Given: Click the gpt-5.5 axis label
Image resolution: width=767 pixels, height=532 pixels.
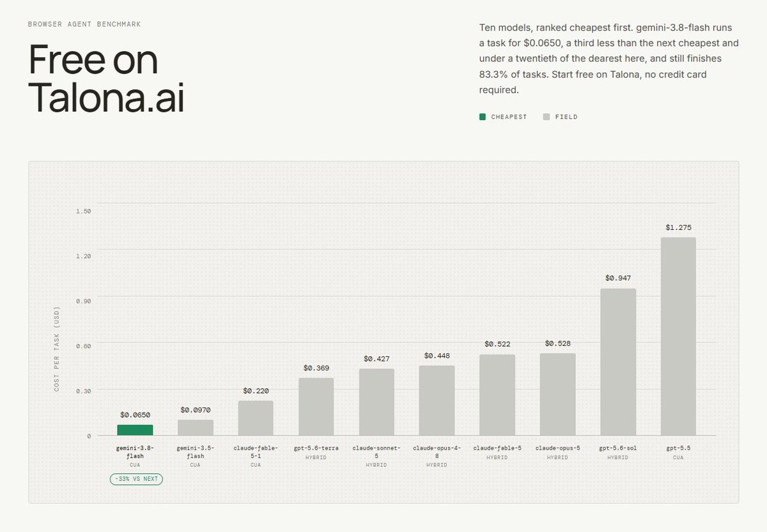Looking at the screenshot, I should 678,448.
